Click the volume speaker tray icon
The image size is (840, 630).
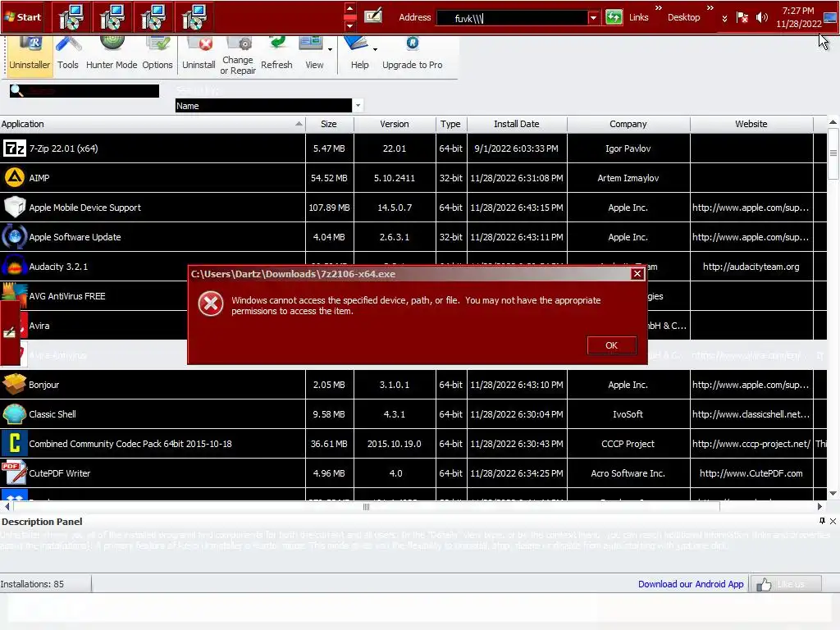tap(761, 18)
